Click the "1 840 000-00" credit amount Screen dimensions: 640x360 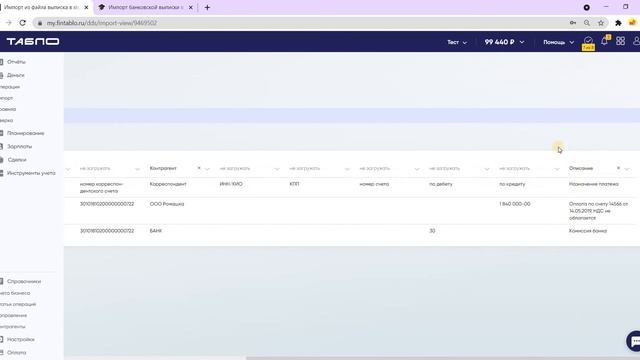pyautogui.click(x=514, y=204)
